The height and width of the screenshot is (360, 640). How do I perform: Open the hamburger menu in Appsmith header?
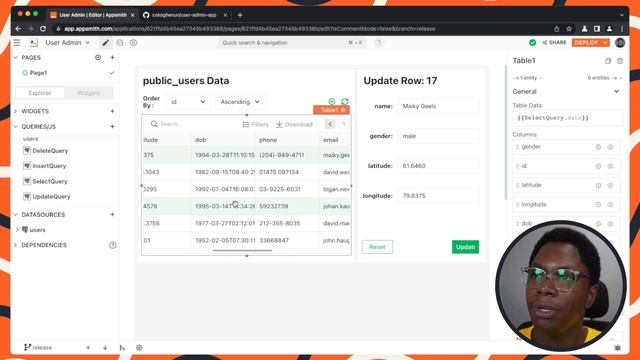[x=17, y=42]
